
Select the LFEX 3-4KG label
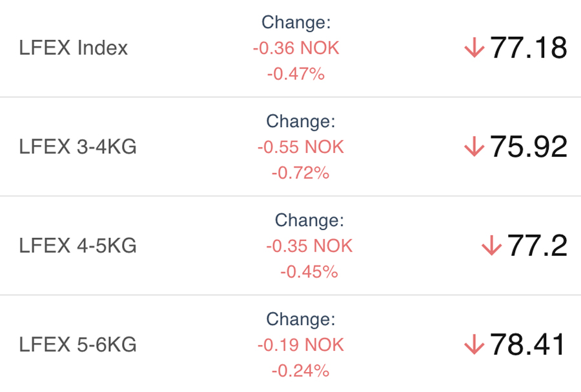(77, 147)
